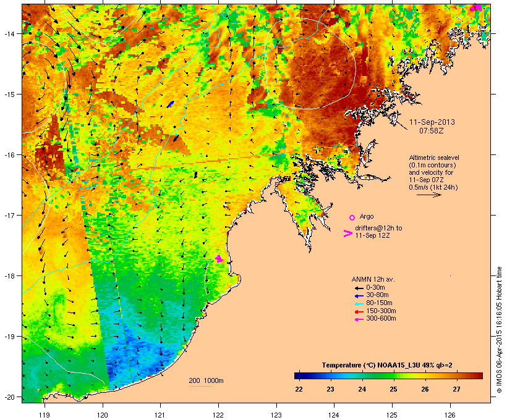Click the magenta drifters arrowhead legend marker
The width and height of the screenshot is (507, 420).
348,233
